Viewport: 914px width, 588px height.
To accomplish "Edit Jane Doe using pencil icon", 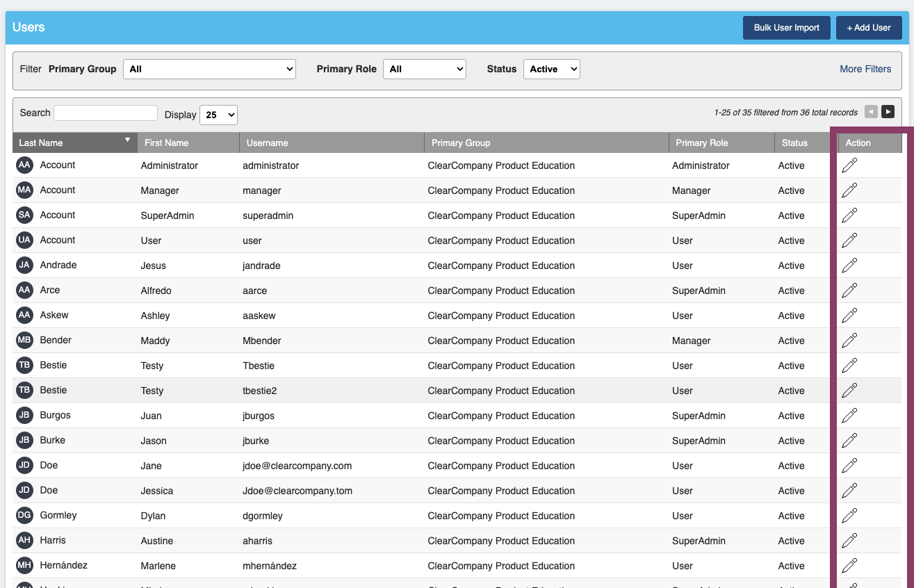I will (x=849, y=466).
